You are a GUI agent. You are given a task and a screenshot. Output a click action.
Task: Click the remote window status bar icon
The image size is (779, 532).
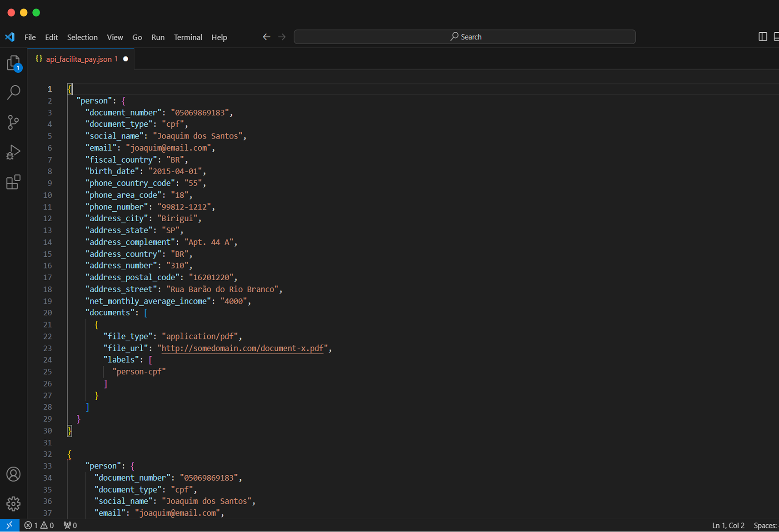[x=10, y=525]
